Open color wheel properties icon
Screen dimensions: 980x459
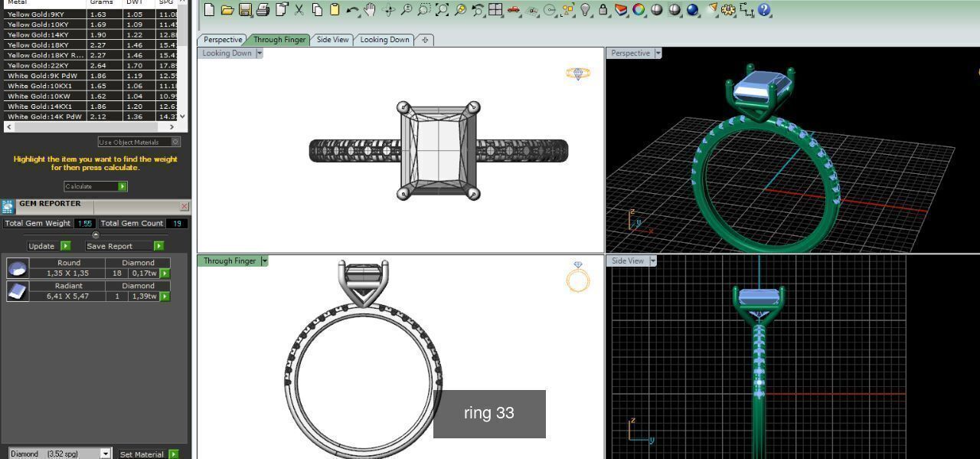pyautogui.click(x=639, y=10)
